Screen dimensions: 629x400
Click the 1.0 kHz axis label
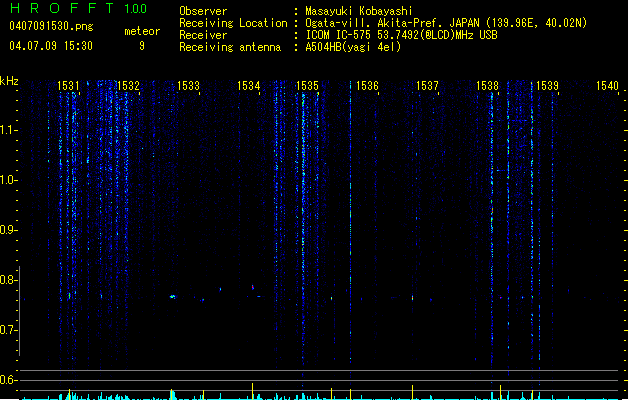tap(8, 180)
